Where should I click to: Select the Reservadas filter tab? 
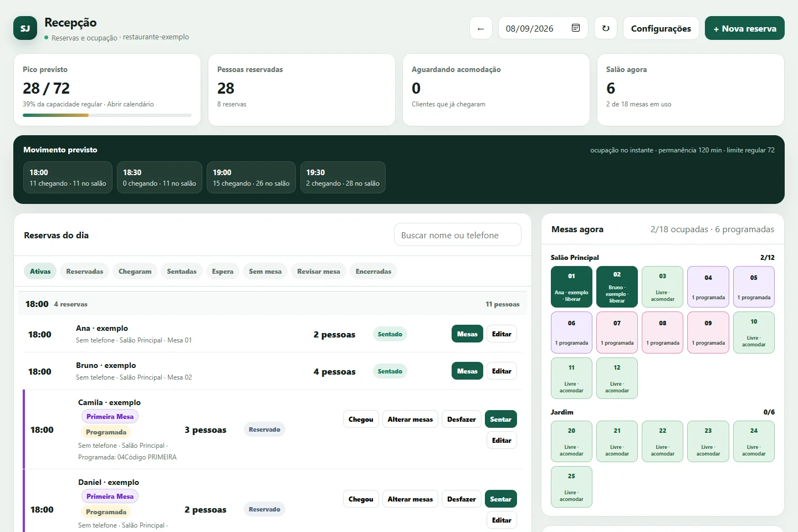(85, 272)
